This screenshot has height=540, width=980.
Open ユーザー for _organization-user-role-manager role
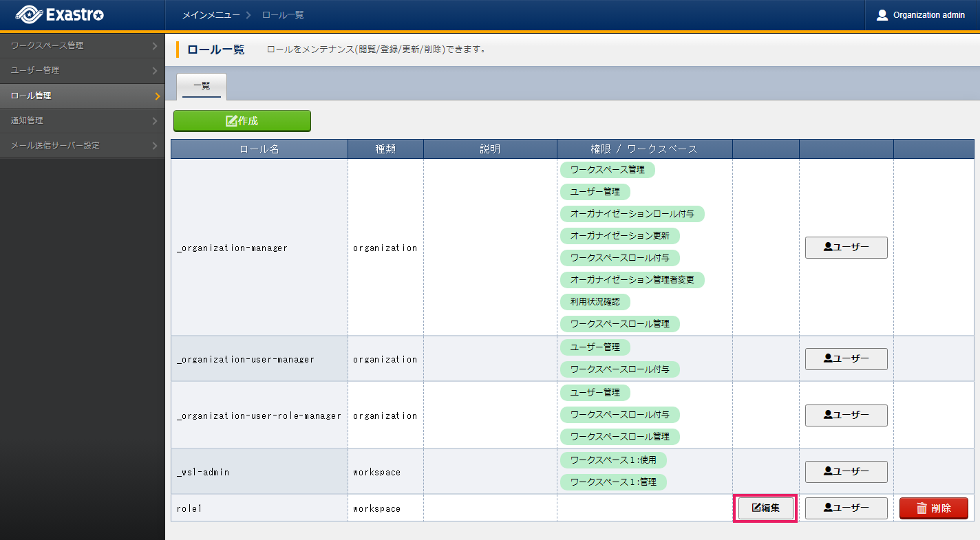[x=846, y=415]
